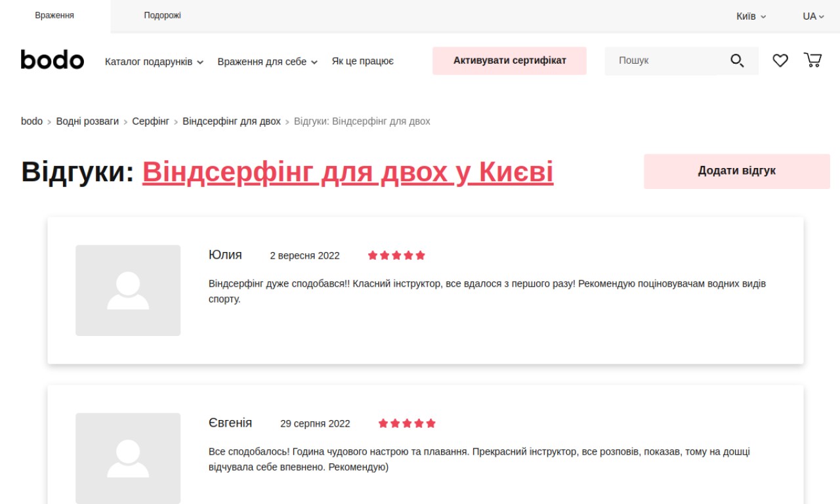Click review text starting Все сподобалось
The width and height of the screenshot is (840, 504).
tap(479, 459)
